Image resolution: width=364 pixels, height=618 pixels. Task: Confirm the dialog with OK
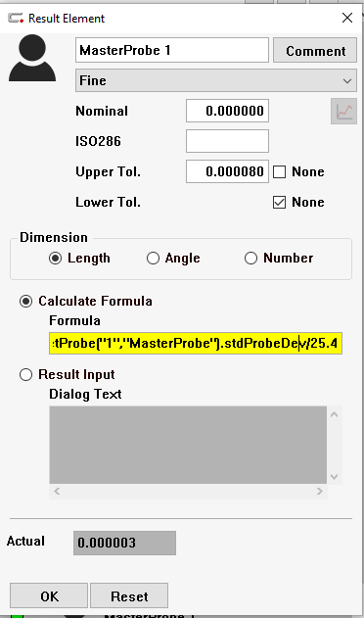click(x=49, y=595)
